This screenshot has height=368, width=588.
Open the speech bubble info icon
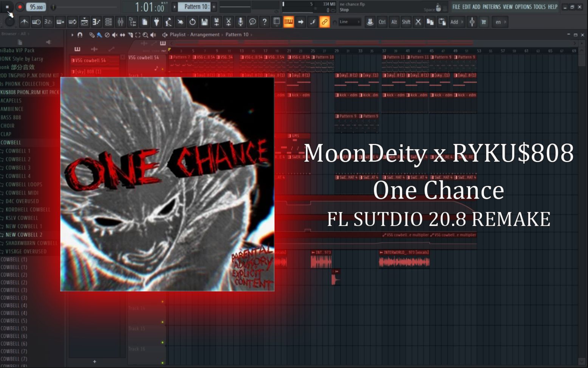[252, 22]
